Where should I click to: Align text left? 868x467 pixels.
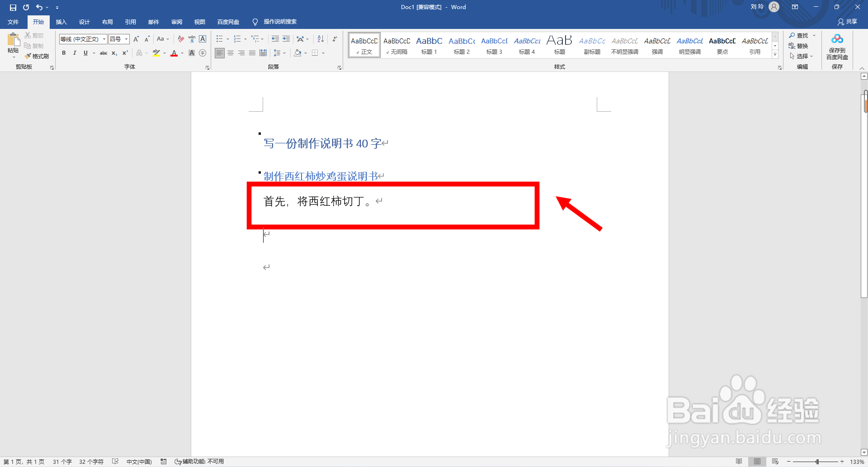(220, 53)
